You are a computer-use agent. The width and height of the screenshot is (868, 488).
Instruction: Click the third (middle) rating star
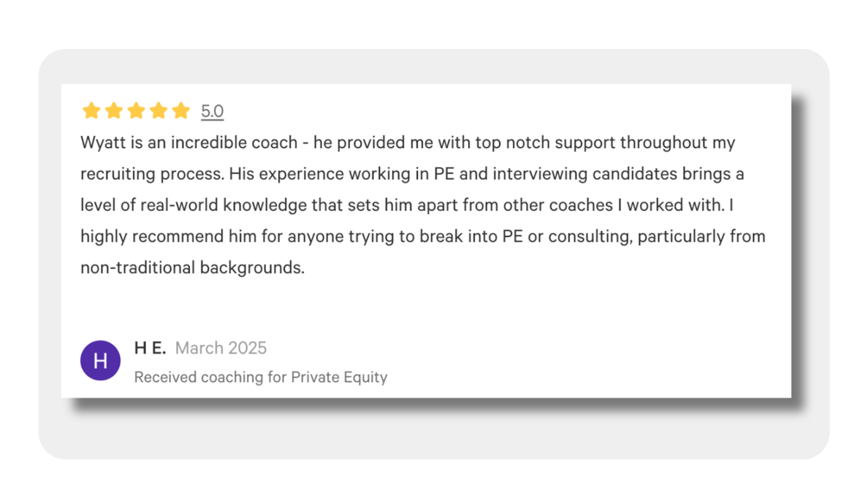(x=137, y=110)
